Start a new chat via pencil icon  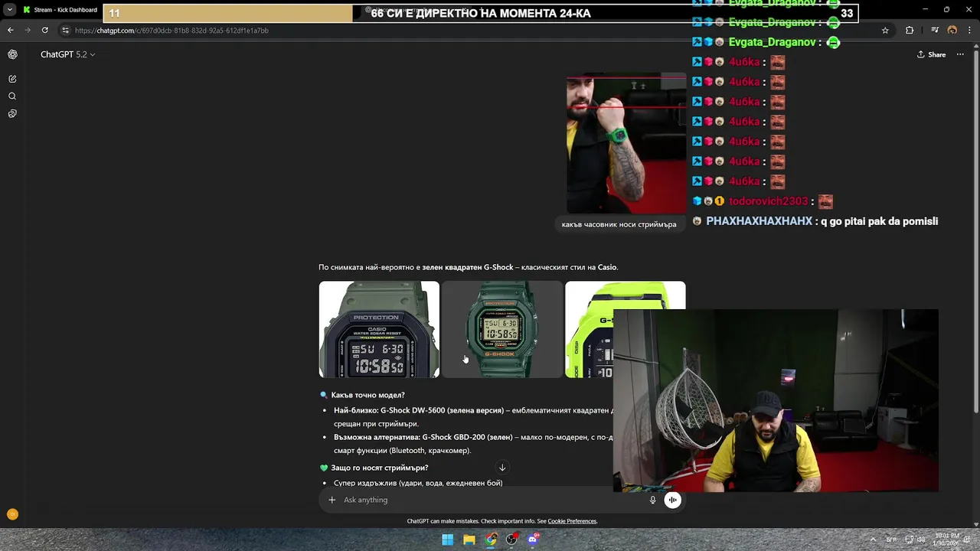coord(12,79)
